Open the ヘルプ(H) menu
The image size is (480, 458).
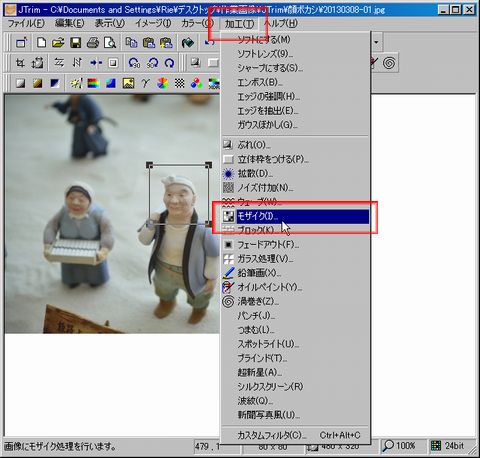click(281, 23)
